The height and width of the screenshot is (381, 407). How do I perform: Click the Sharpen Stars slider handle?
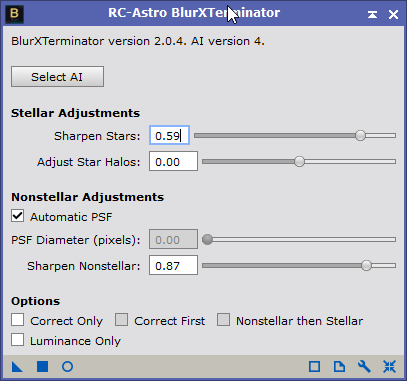pyautogui.click(x=360, y=135)
